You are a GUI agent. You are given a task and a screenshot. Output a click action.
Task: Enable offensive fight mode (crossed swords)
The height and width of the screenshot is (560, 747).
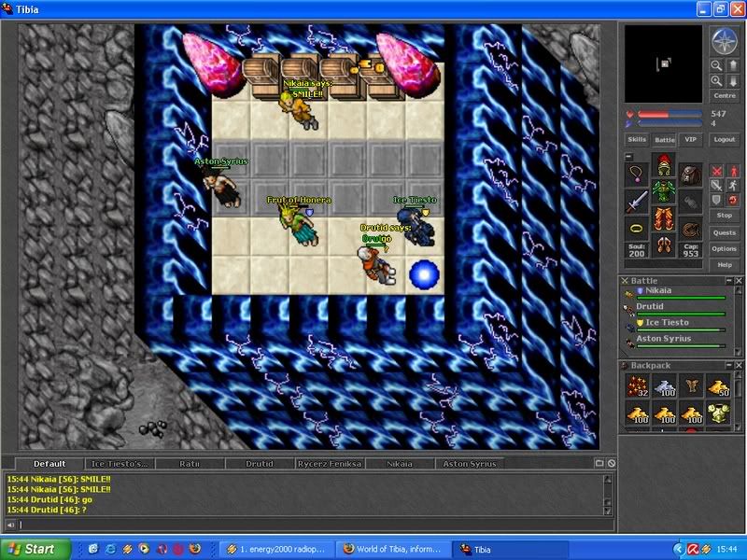tap(716, 171)
